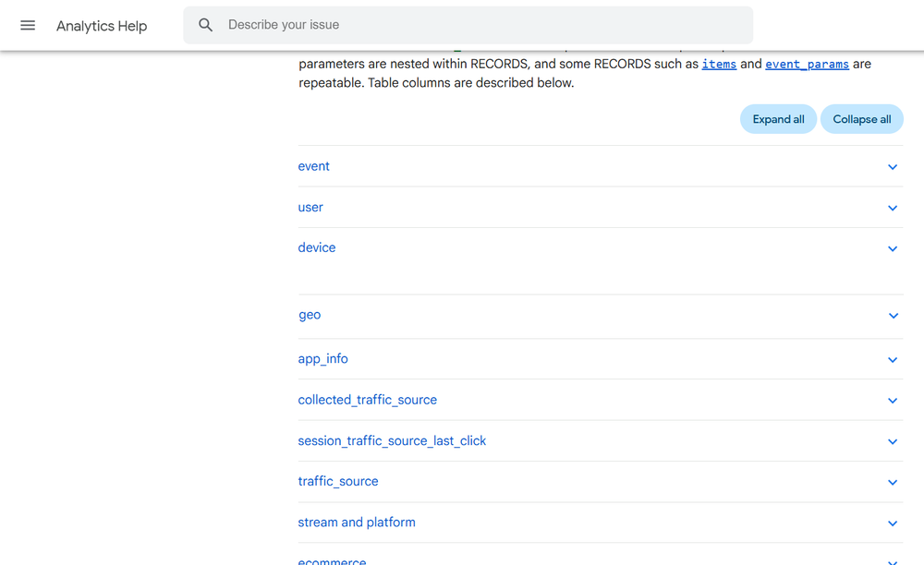
Task: Open the device section heading
Action: [317, 248]
